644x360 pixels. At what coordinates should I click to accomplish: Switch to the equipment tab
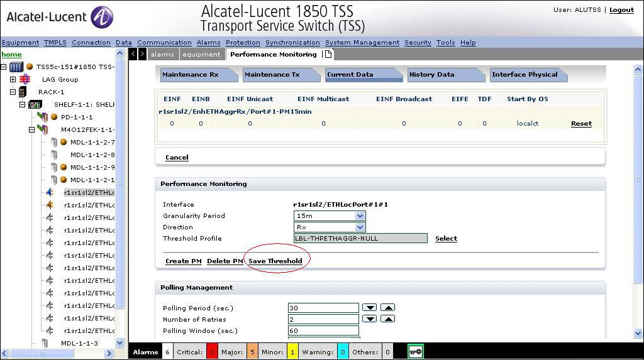coord(201,54)
